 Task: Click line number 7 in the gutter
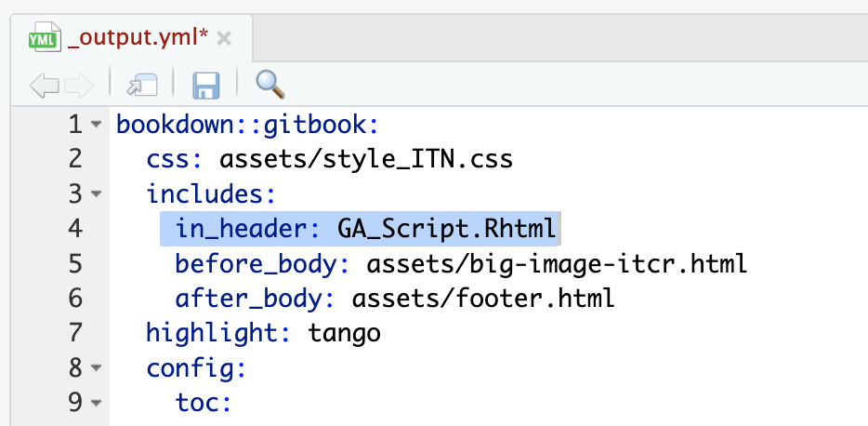click(x=75, y=334)
